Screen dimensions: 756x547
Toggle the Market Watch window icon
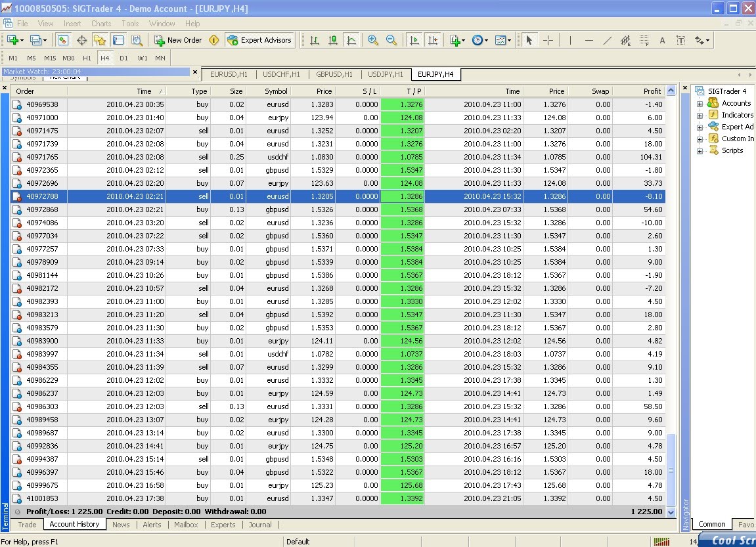pyautogui.click(x=62, y=41)
